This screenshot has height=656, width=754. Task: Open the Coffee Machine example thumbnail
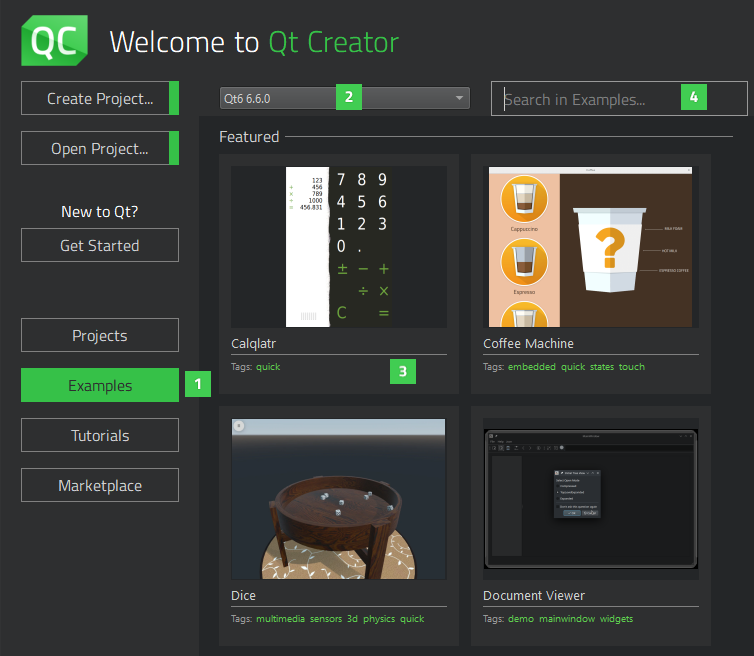pos(590,246)
